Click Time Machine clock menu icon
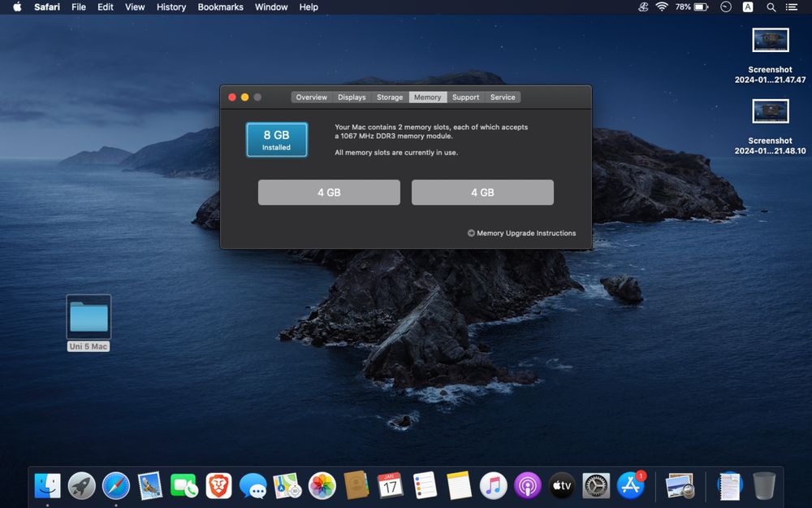The width and height of the screenshot is (812, 508). (x=726, y=7)
